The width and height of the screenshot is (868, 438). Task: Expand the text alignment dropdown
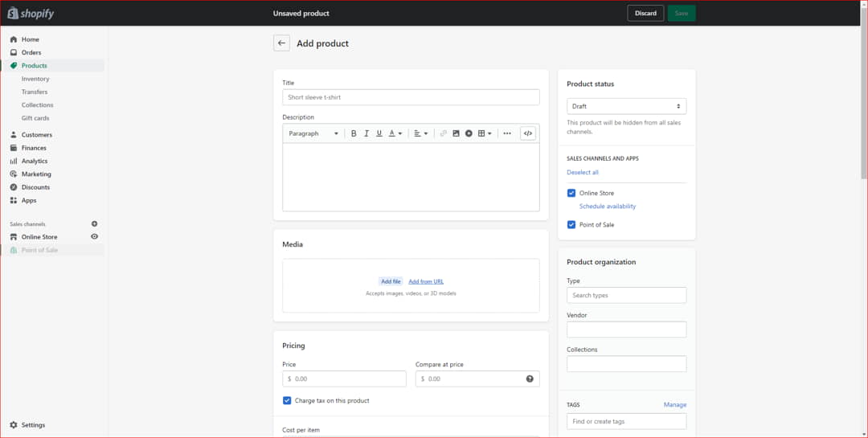tap(421, 133)
